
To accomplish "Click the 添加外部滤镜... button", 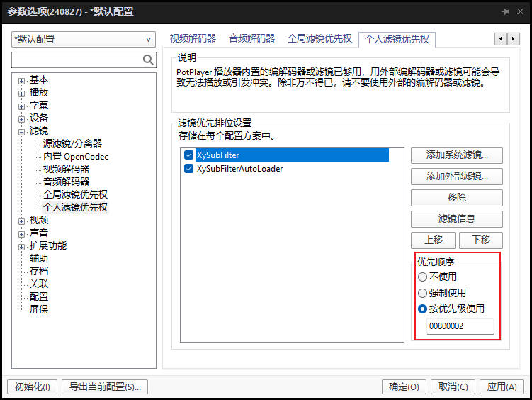I will pos(457,176).
